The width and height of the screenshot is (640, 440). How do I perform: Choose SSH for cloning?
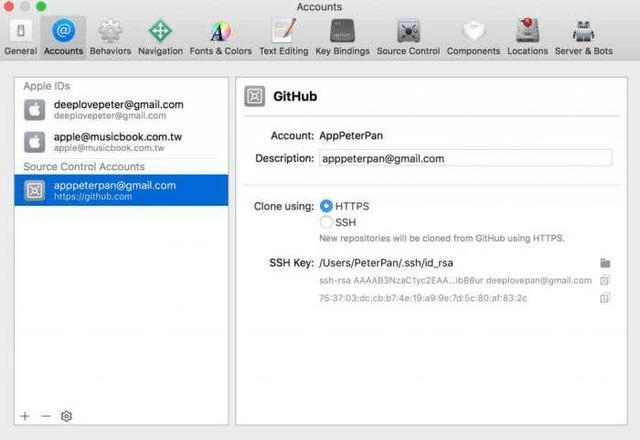[x=326, y=222]
